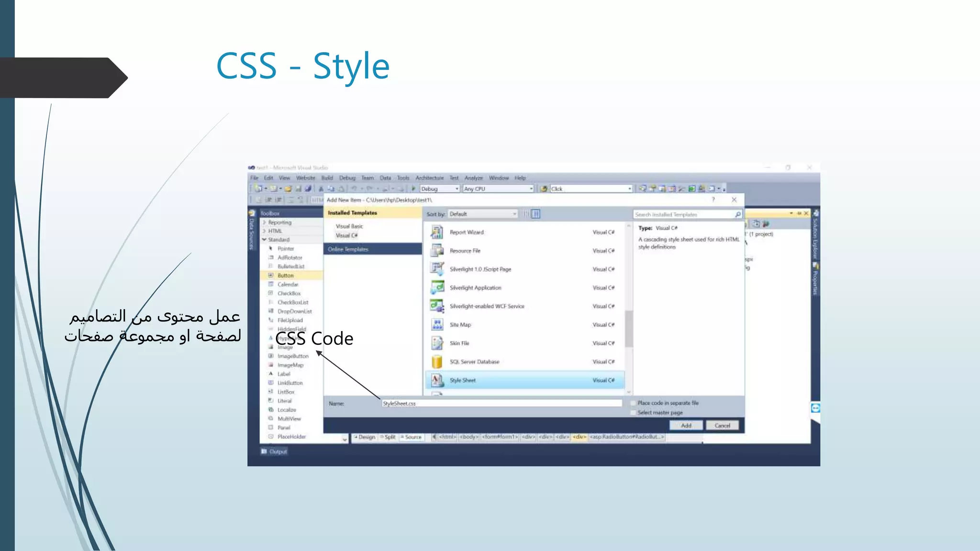Select the Skin File template icon

point(437,343)
